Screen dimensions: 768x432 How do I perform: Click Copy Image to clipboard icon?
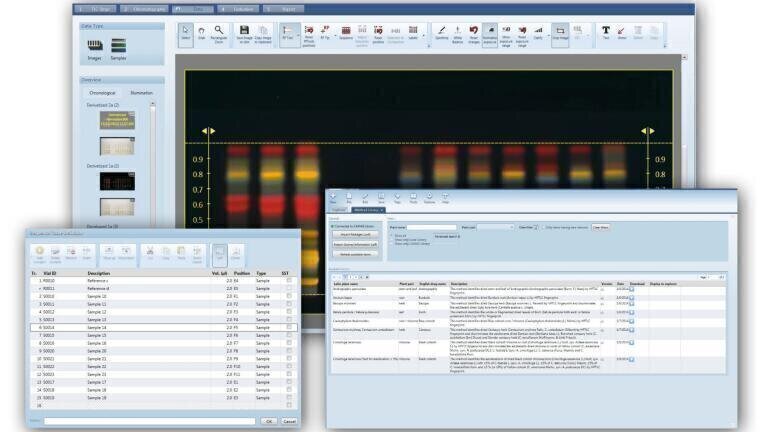click(x=263, y=34)
